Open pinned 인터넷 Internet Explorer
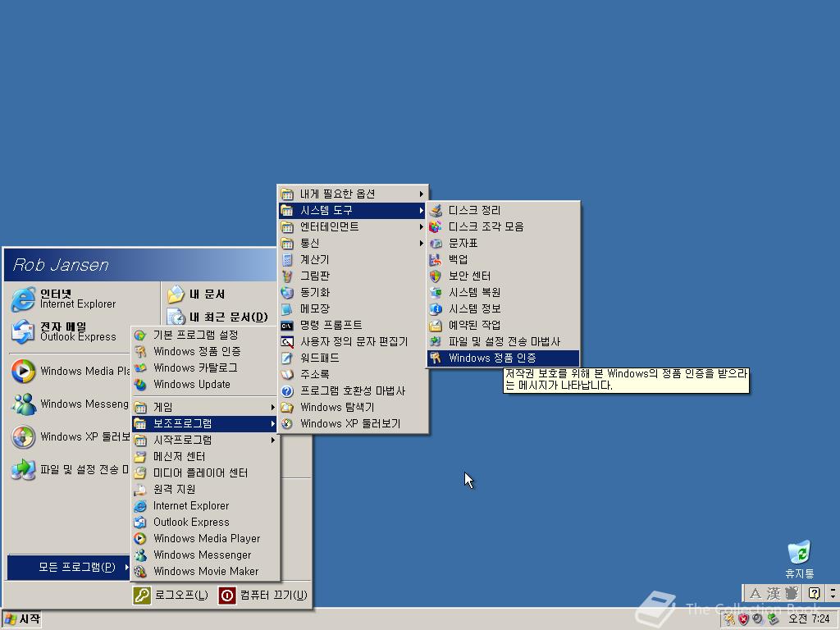840x630 pixels. point(81,299)
